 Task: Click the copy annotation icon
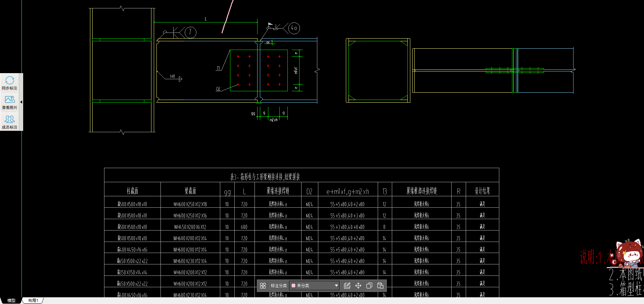tap(369, 286)
